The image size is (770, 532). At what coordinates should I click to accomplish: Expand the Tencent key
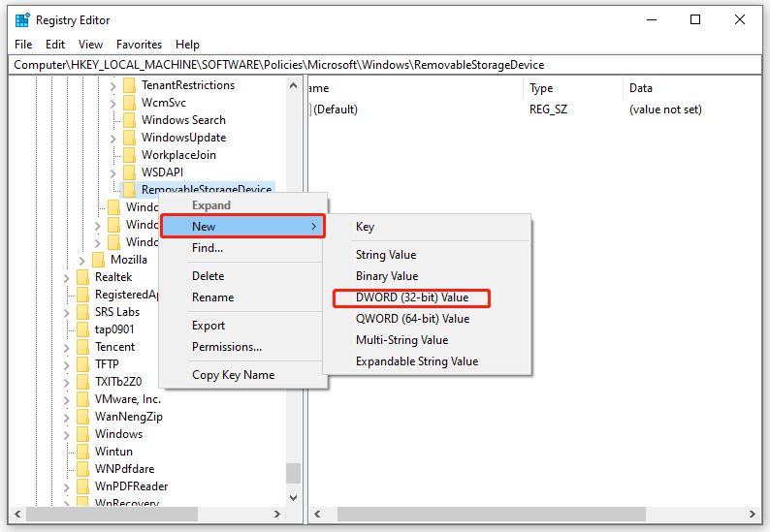66,348
